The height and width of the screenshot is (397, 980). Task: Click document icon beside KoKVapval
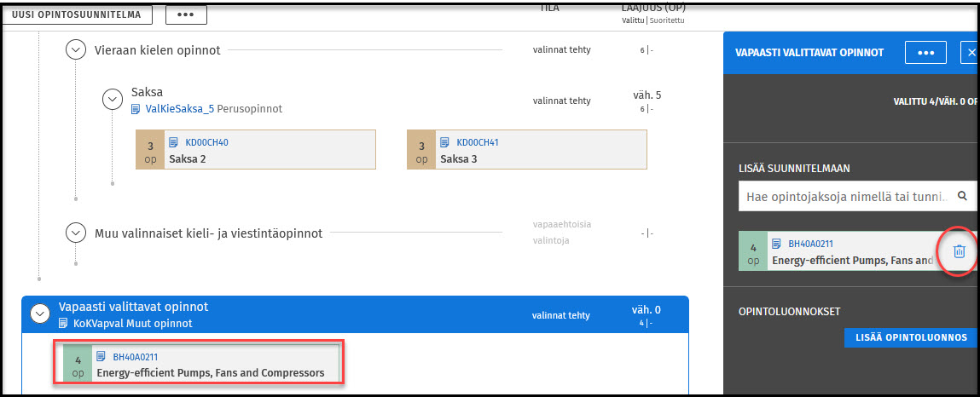click(63, 324)
